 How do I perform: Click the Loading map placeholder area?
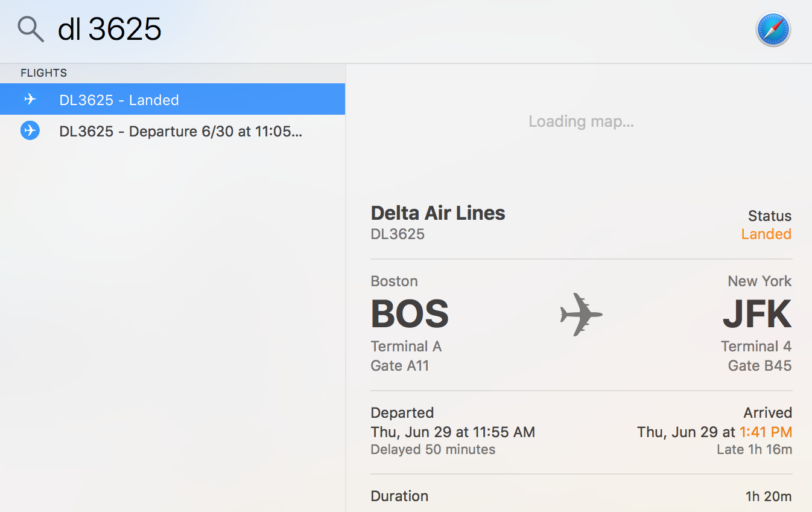click(581, 121)
